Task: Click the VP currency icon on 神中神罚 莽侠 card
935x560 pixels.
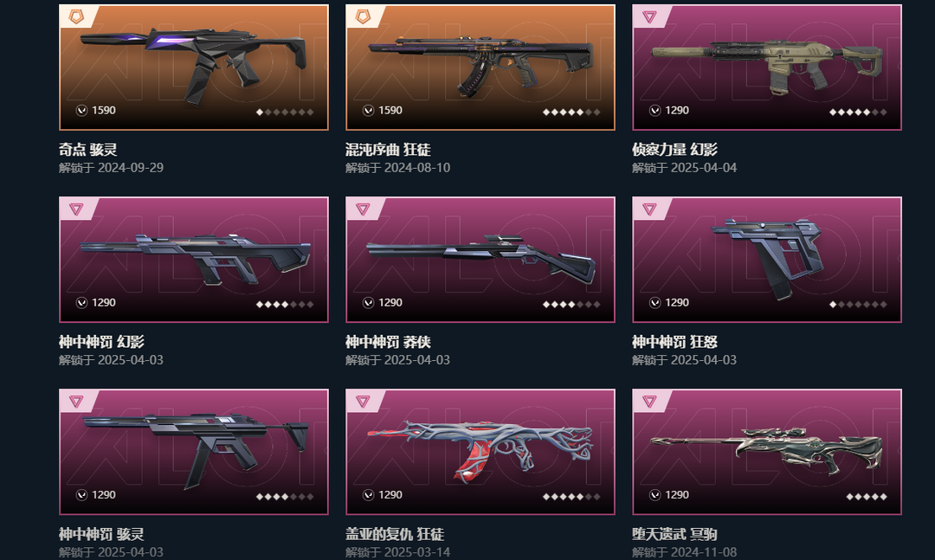Action: click(x=369, y=303)
